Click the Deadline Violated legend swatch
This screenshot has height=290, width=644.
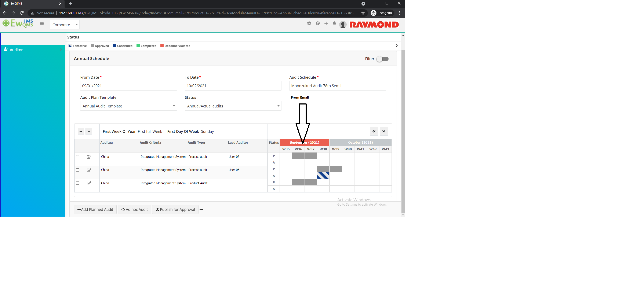[162, 46]
